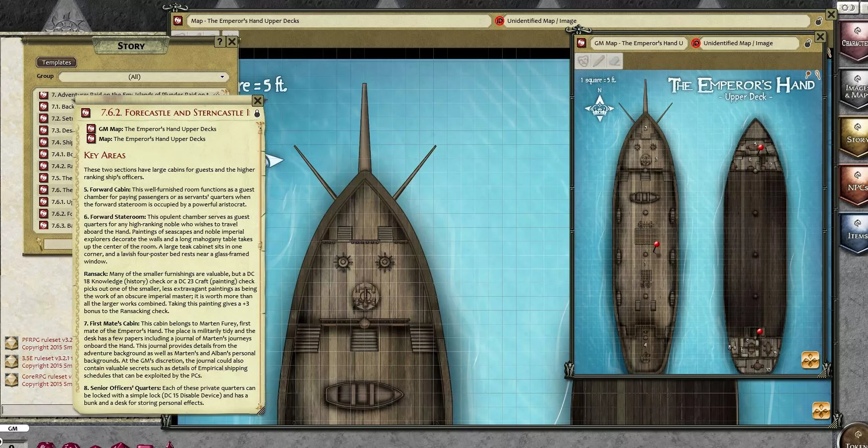Viewport: 868px width, 448px height.
Task: Click the Map Upper Decks title field
Action: [339, 21]
